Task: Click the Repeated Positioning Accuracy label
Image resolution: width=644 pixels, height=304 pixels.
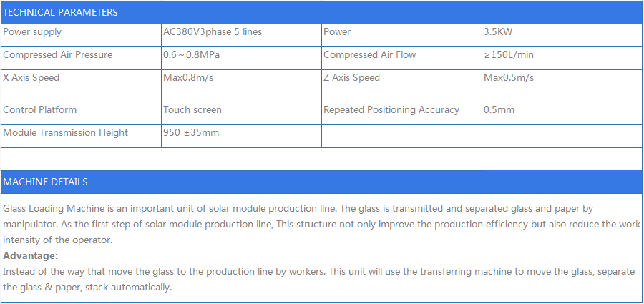Action: [391, 109]
